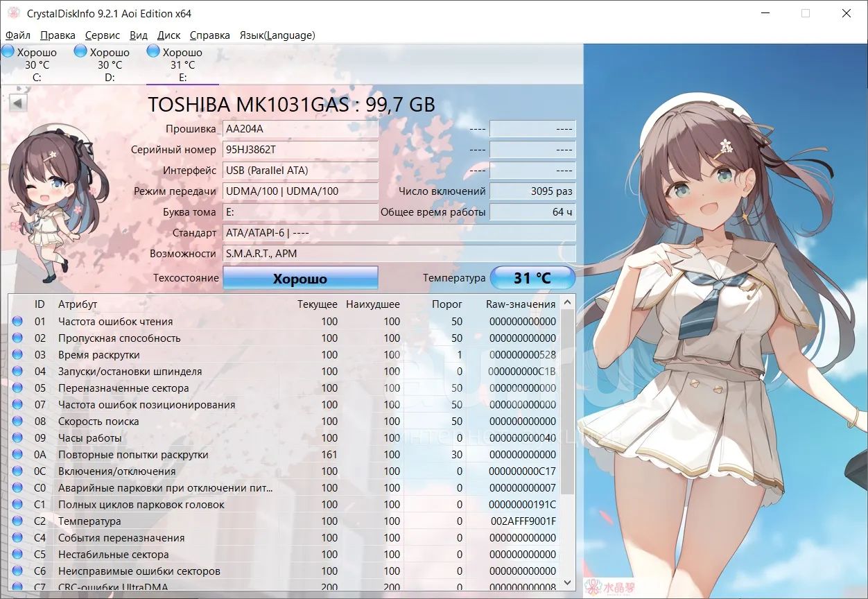
Task: Open the Сервис menu
Action: pyautogui.click(x=103, y=35)
